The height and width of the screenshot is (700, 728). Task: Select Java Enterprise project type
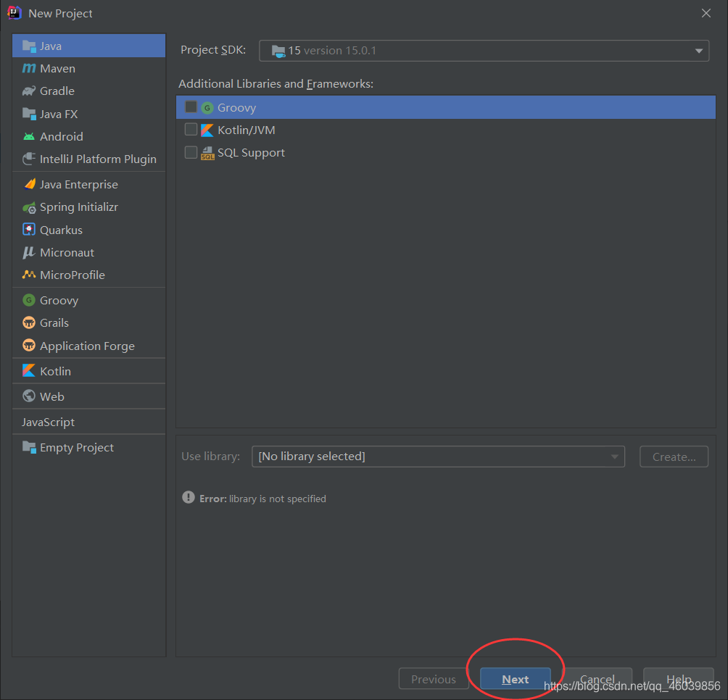[x=88, y=184]
